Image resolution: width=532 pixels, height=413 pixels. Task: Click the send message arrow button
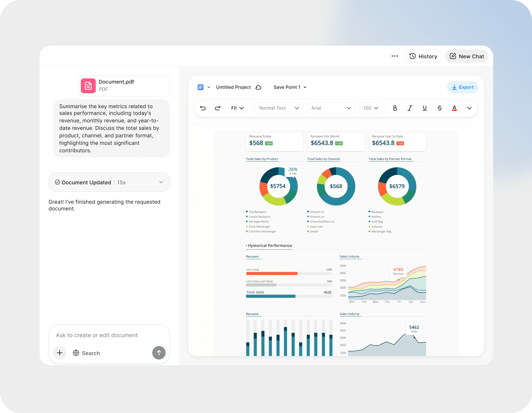tap(159, 353)
